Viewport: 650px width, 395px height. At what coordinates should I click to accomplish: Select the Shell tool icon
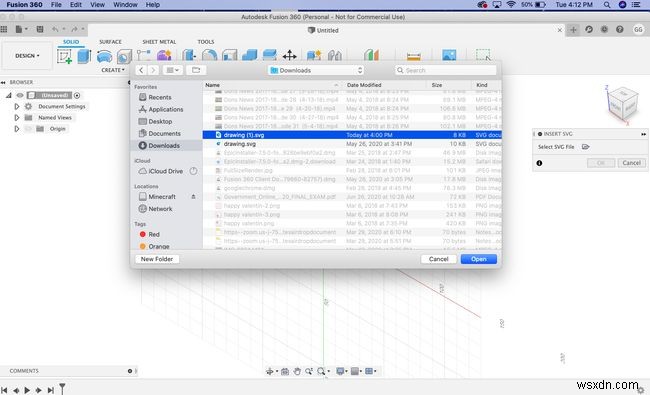230,55
